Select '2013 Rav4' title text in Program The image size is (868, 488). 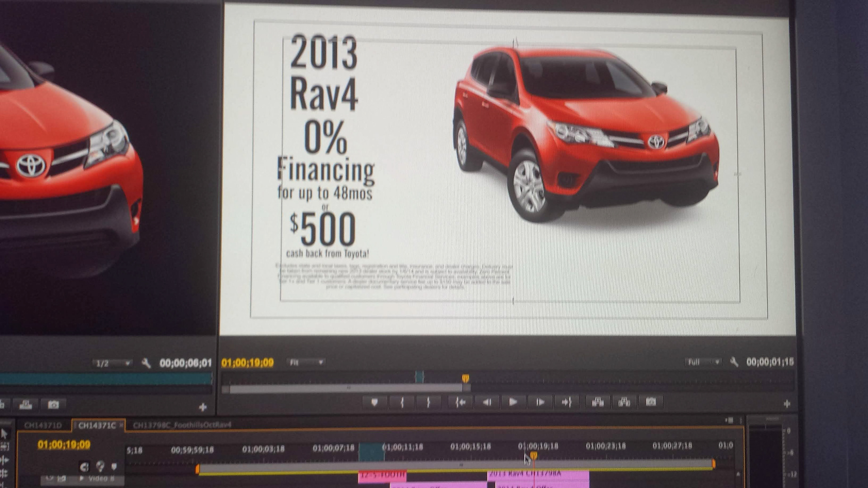pos(324,72)
